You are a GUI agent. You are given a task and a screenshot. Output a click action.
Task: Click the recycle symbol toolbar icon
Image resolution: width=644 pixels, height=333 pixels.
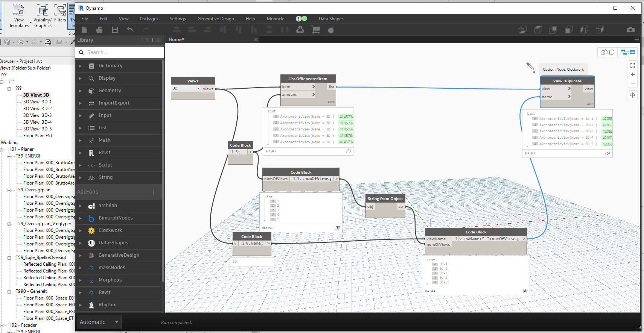point(300,30)
